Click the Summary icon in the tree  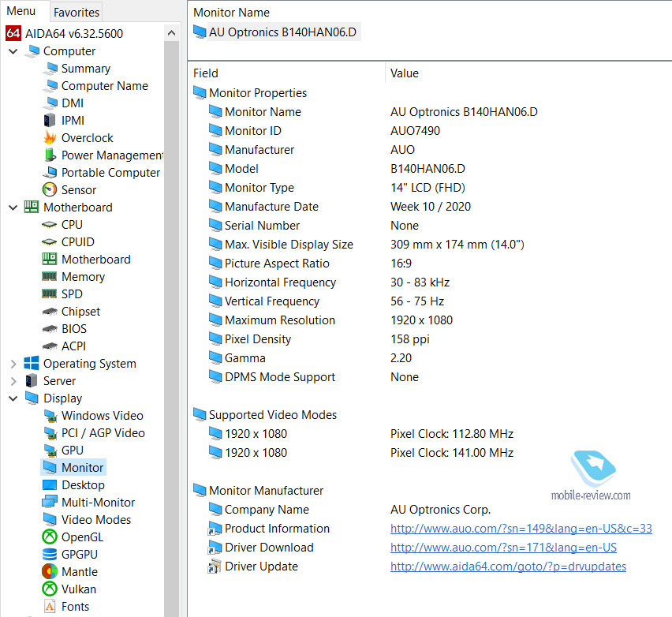[x=51, y=68]
